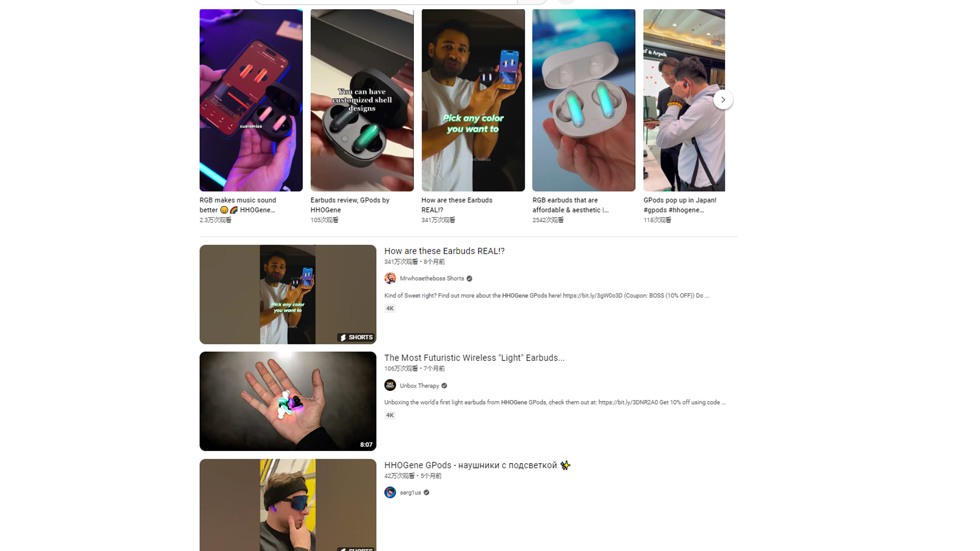The height and width of the screenshot is (551, 980).
Task: Open 'The Most Futuristic Wireless Light Earbuds' title
Action: click(x=474, y=358)
